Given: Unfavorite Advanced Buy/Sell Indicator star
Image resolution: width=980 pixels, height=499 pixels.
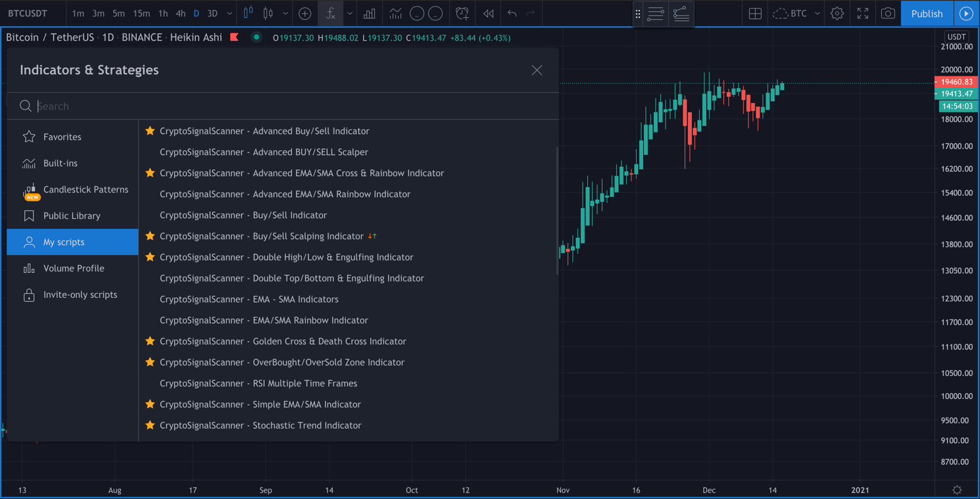Looking at the screenshot, I should coord(150,131).
